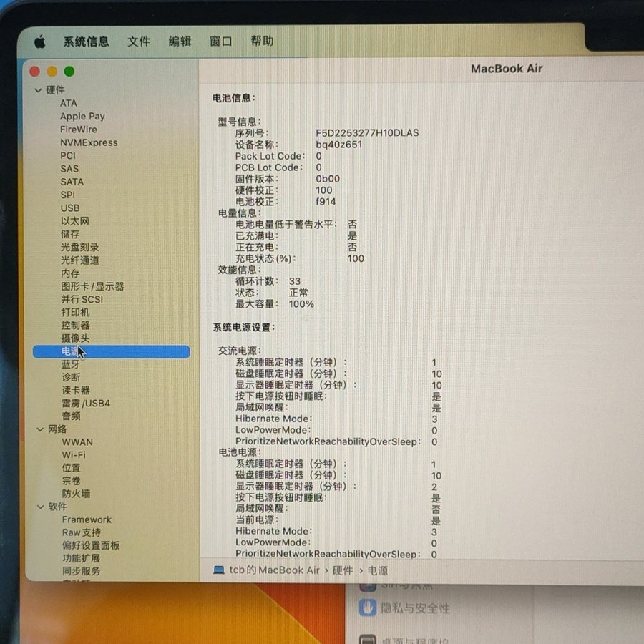Select WWAN in the sidebar
This screenshot has width=644, height=644.
[77, 442]
